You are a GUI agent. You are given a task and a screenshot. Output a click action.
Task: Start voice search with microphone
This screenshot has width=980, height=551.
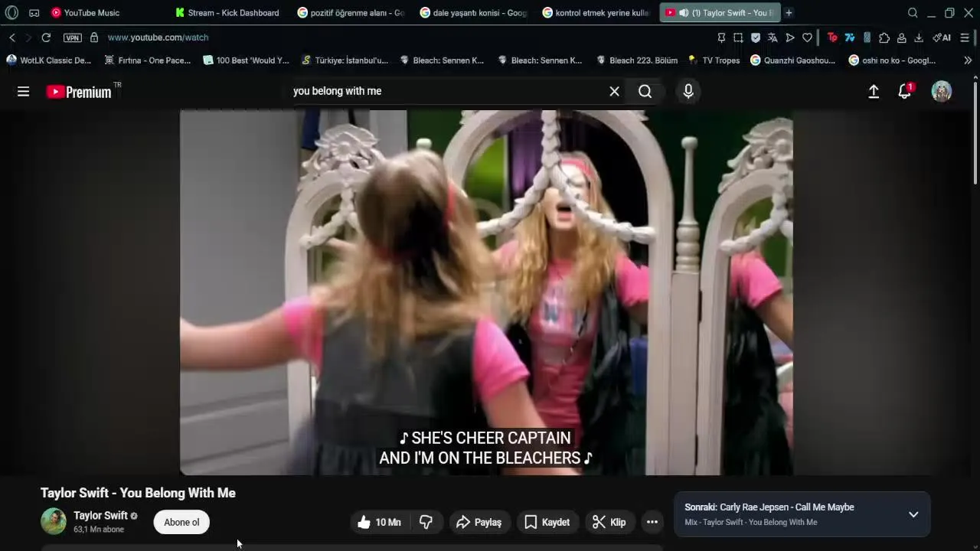pyautogui.click(x=688, y=92)
